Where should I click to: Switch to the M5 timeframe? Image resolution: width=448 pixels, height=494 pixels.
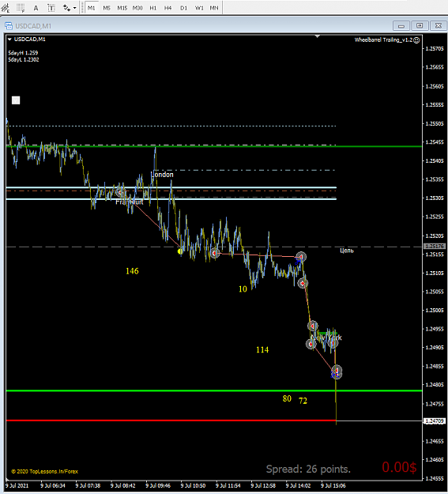click(107, 8)
